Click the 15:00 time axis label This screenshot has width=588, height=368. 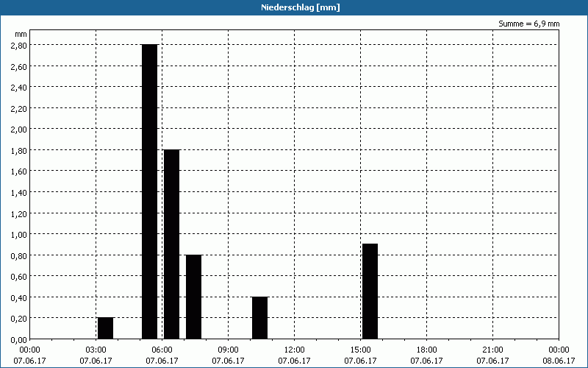click(360, 350)
